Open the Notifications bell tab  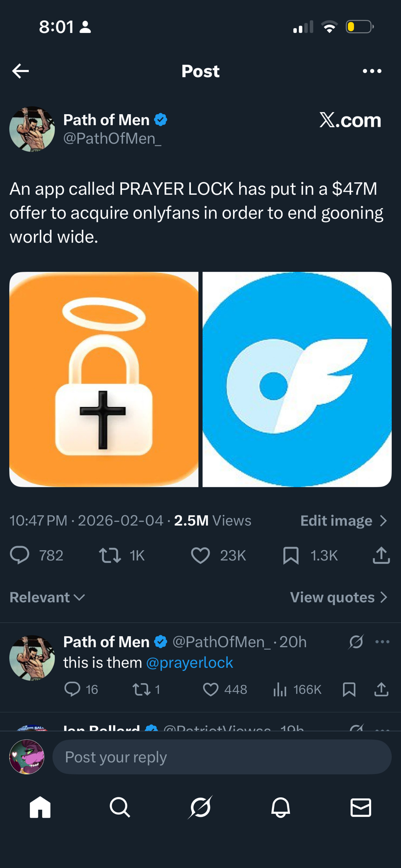pyautogui.click(x=280, y=807)
